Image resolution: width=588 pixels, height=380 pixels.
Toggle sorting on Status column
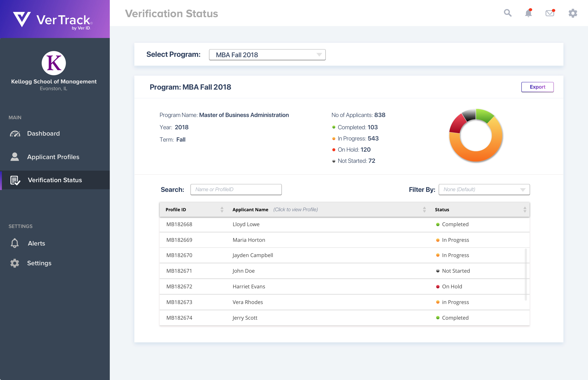(525, 210)
